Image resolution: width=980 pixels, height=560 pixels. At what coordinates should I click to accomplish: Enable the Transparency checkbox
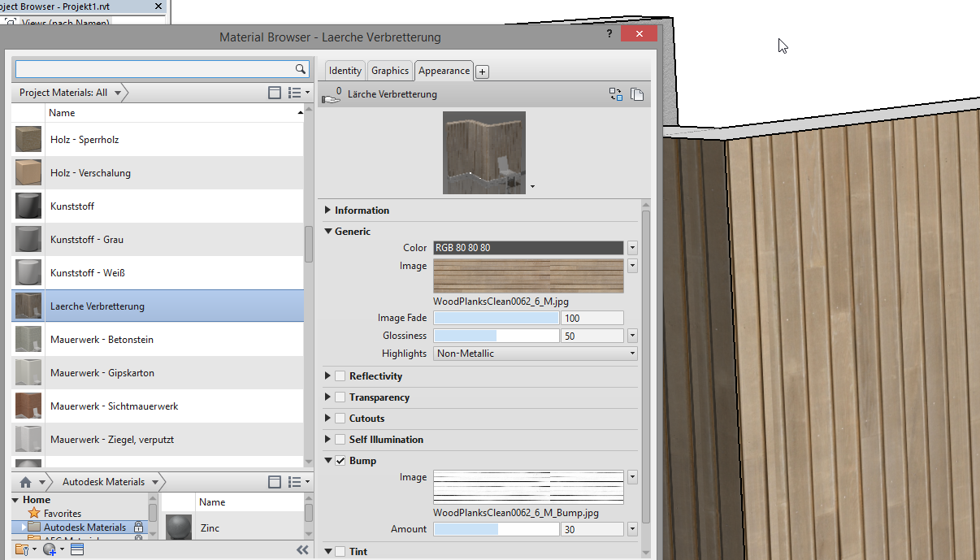[x=340, y=397]
